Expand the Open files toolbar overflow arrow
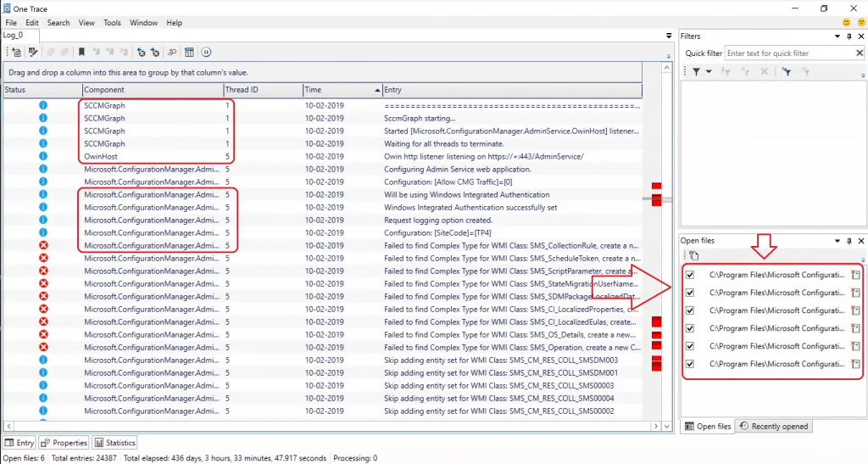Image resolution: width=868 pixels, height=464 pixels. coord(863,259)
